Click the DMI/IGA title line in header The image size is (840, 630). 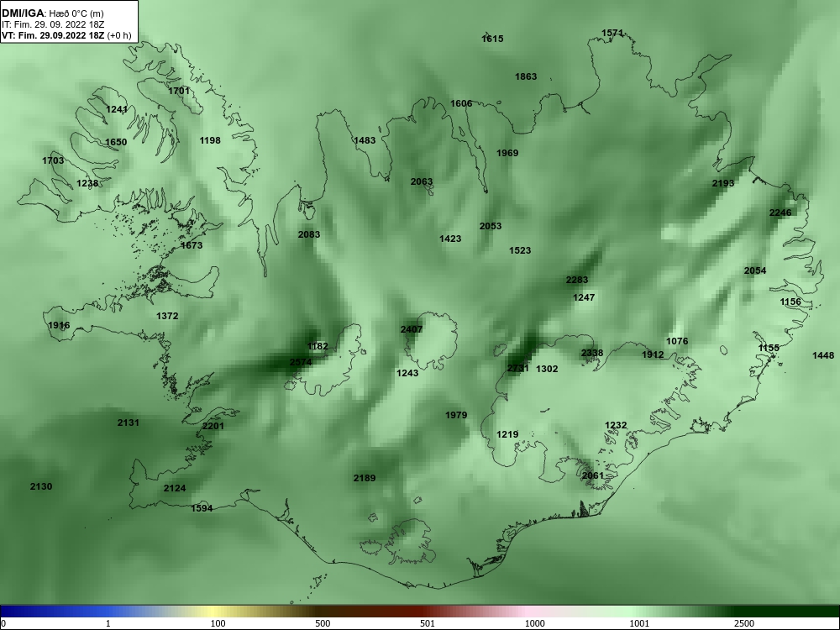(53, 13)
